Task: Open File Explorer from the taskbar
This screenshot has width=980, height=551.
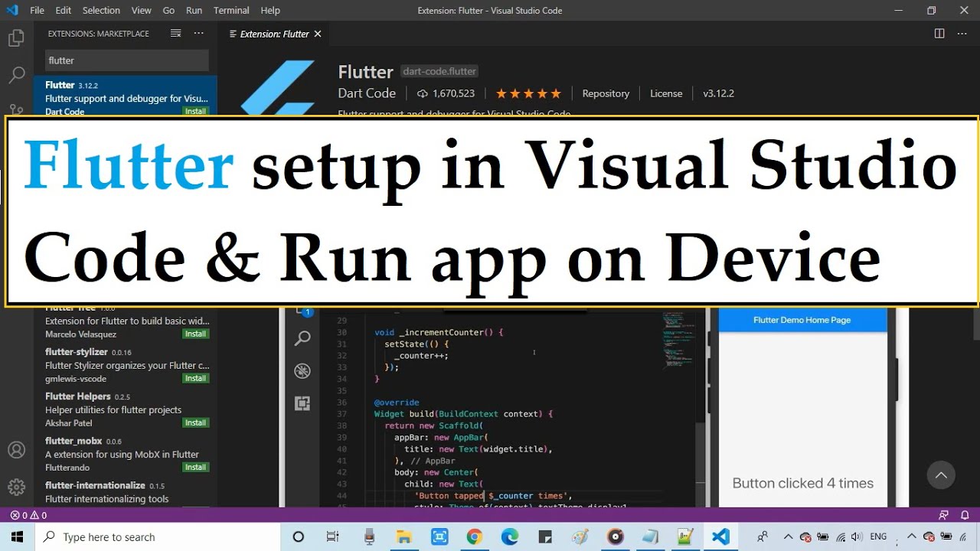Action: [403, 536]
